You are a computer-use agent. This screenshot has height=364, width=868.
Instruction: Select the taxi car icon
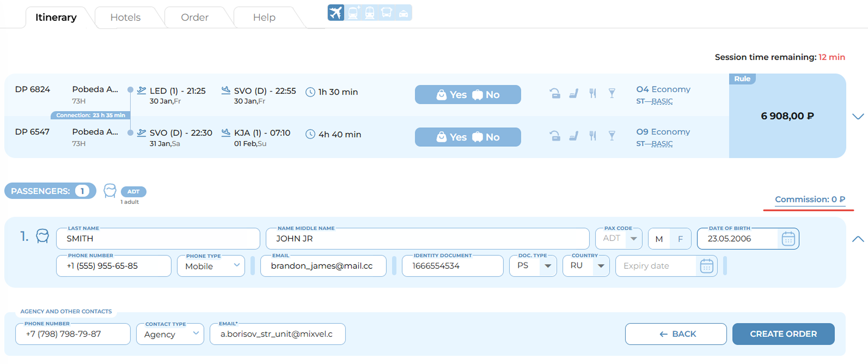403,13
